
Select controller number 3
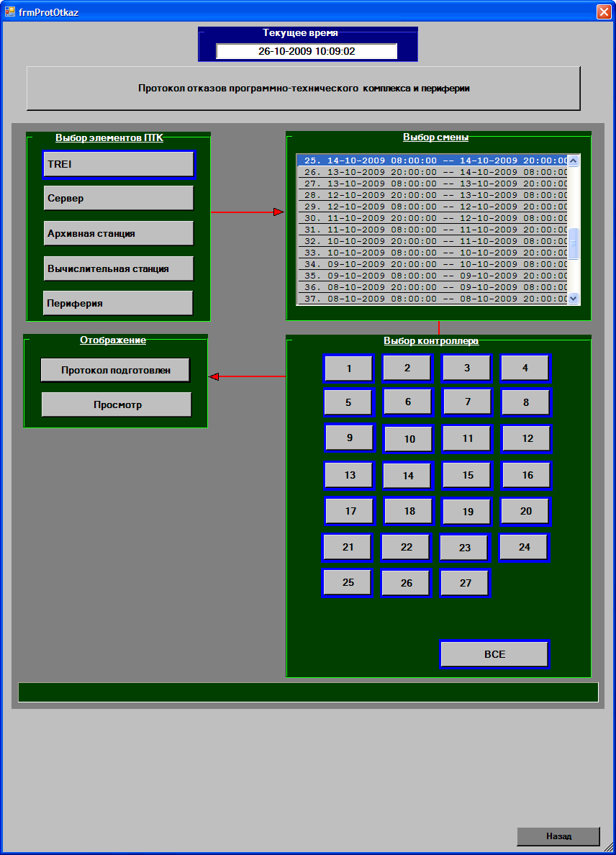click(466, 368)
